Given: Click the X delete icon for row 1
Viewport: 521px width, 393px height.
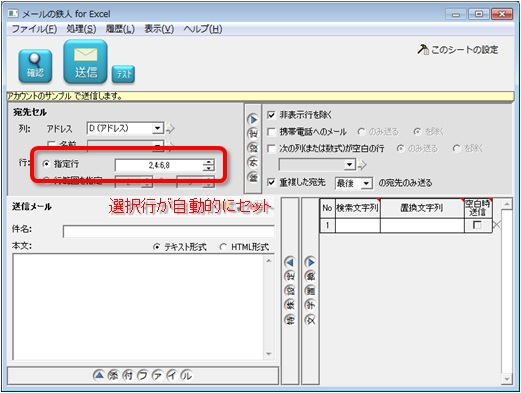Looking at the screenshot, I should [x=496, y=225].
